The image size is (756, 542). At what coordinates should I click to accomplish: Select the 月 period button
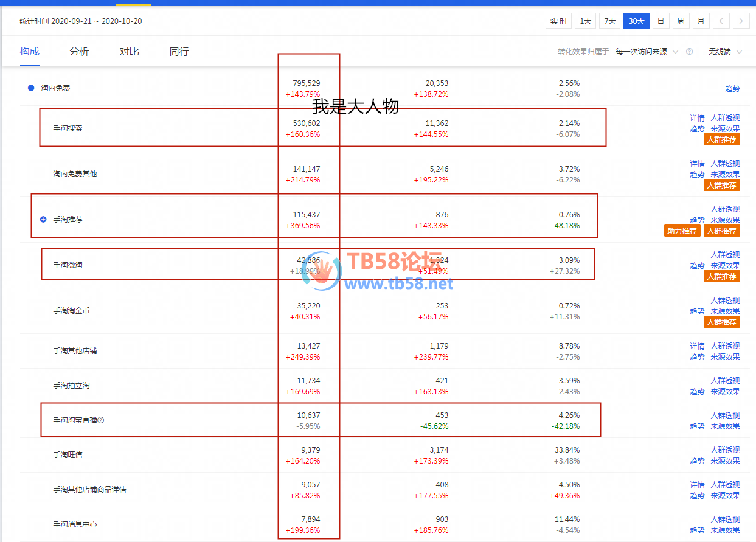pyautogui.click(x=701, y=21)
